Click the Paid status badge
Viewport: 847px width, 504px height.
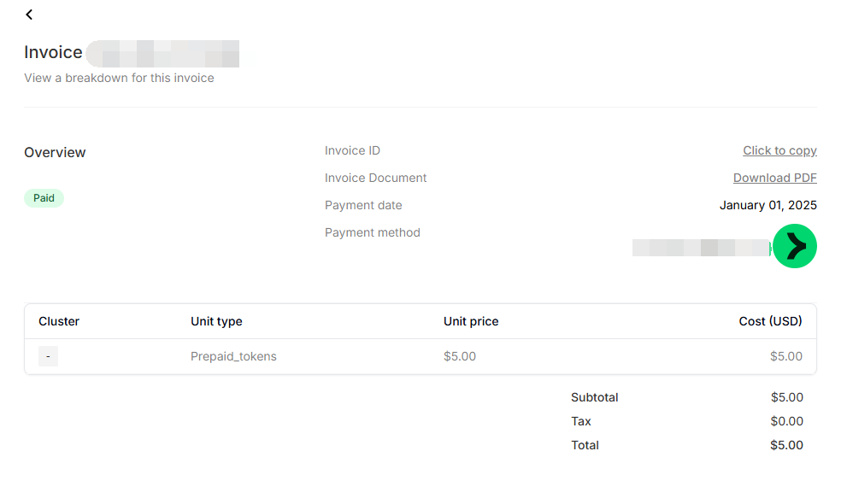tap(44, 198)
